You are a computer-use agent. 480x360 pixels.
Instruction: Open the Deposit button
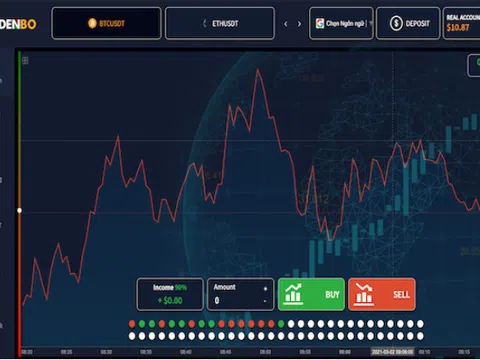pos(408,23)
